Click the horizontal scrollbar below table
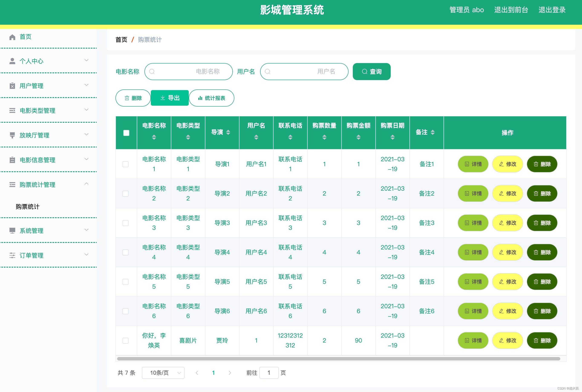Viewport: 582px width, 392px height. 339,359
